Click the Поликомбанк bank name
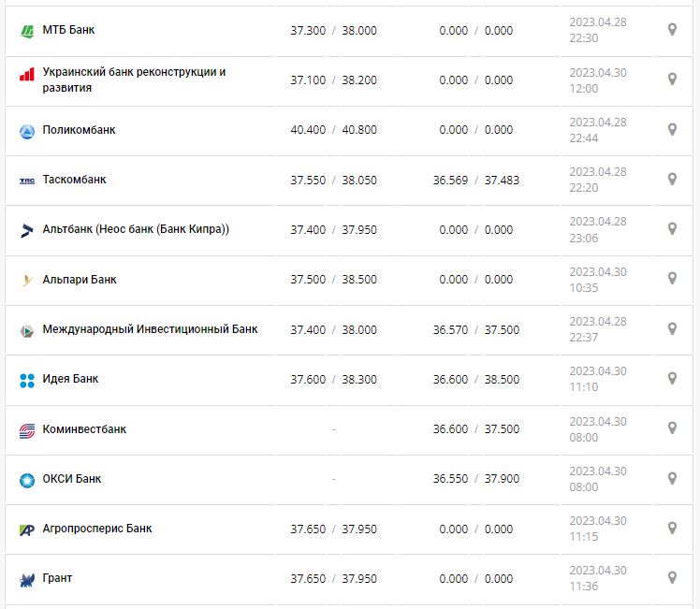The image size is (700, 609). (79, 130)
